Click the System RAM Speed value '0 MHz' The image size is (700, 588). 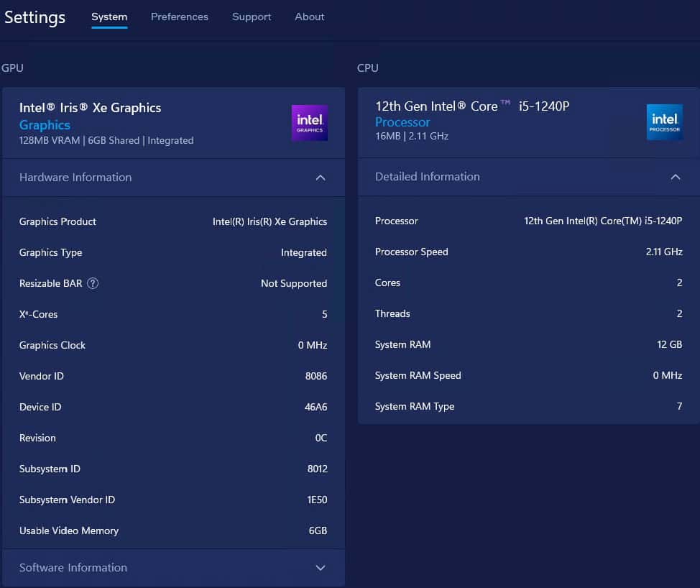[668, 375]
